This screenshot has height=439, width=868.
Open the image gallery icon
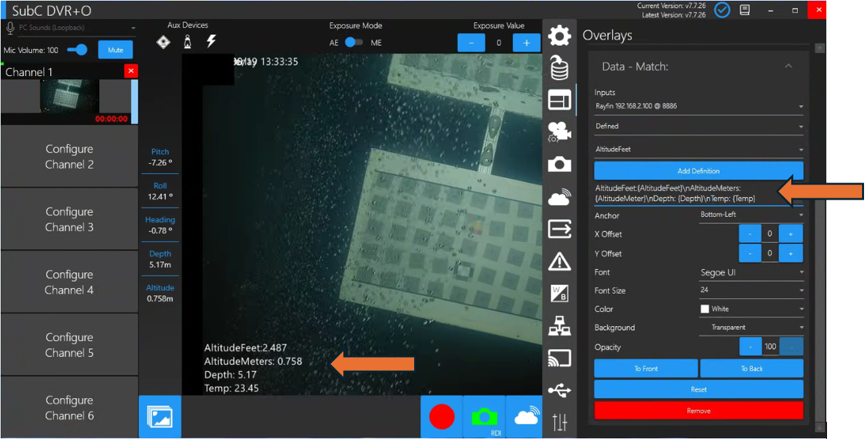click(159, 417)
